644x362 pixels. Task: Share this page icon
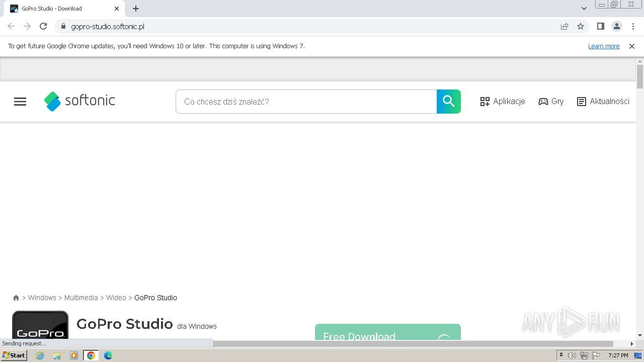click(x=565, y=26)
